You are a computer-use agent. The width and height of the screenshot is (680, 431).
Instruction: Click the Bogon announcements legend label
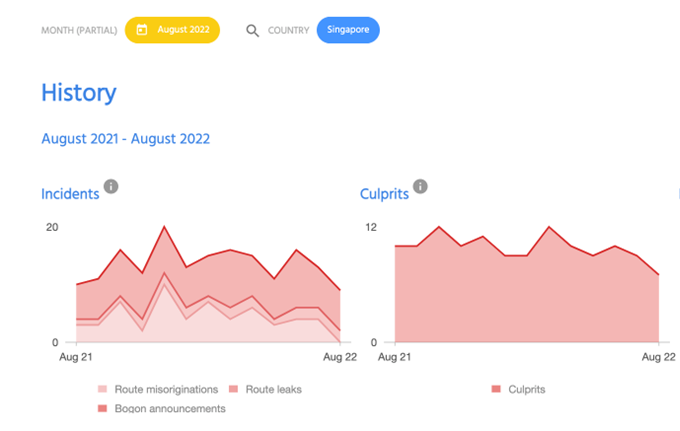coord(170,408)
